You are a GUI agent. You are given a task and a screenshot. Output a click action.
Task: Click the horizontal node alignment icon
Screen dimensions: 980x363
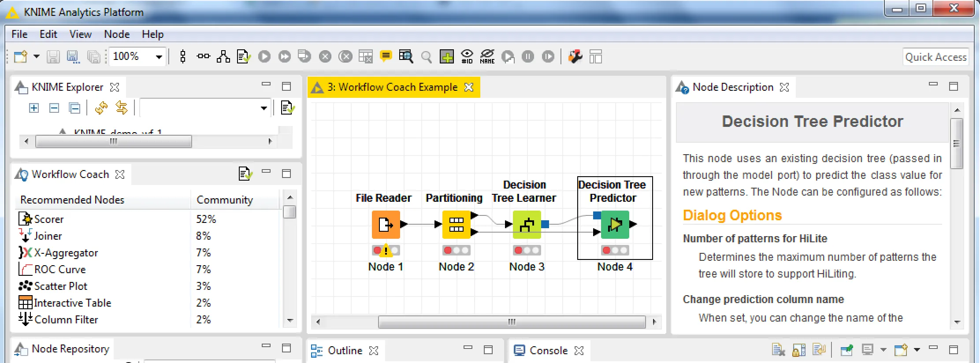tap(203, 56)
